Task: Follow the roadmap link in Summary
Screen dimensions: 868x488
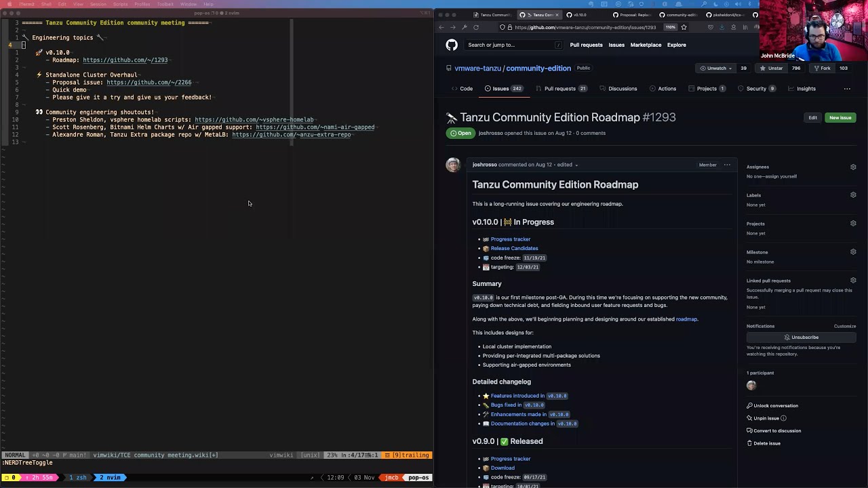Action: (686, 319)
